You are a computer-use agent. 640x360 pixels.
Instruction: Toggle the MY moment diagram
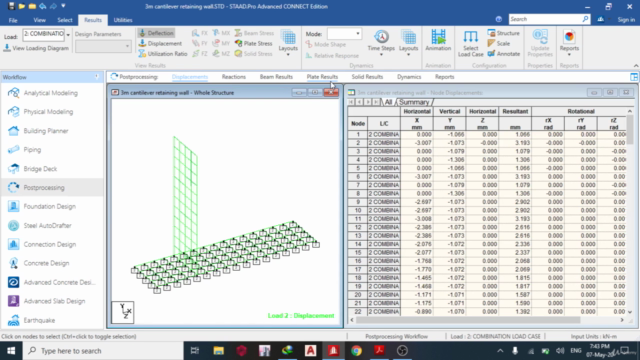[221, 43]
